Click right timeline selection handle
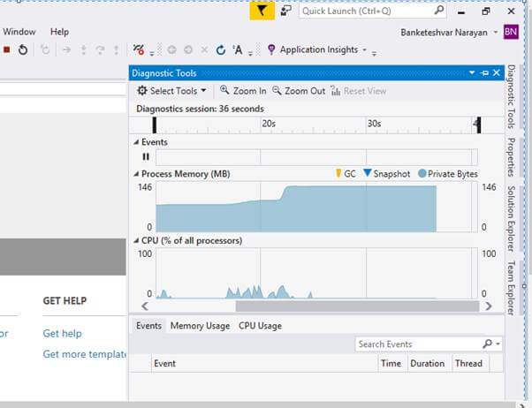 (479, 125)
